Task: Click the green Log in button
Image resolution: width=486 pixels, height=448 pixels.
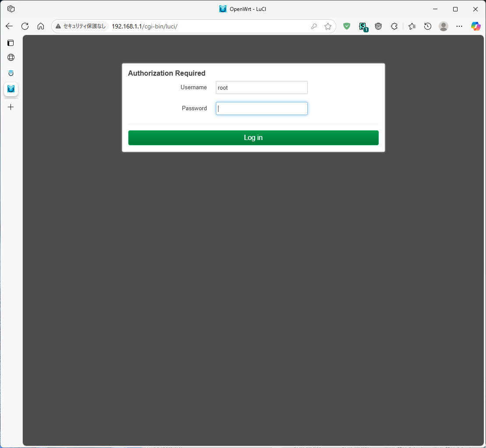Action: tap(253, 137)
